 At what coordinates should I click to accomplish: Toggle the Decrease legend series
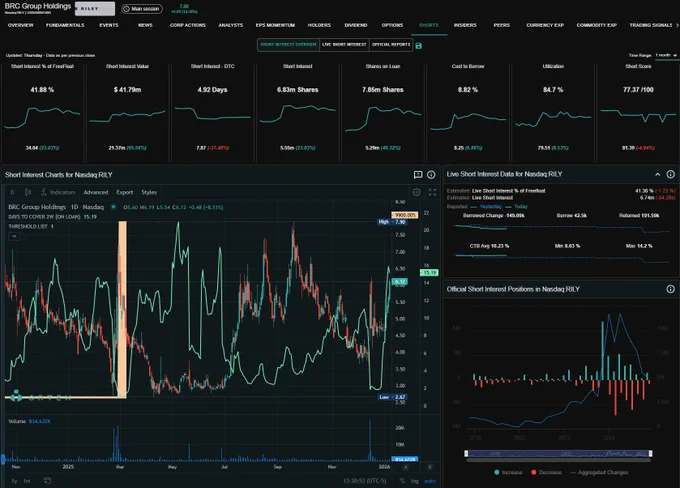coord(546,472)
